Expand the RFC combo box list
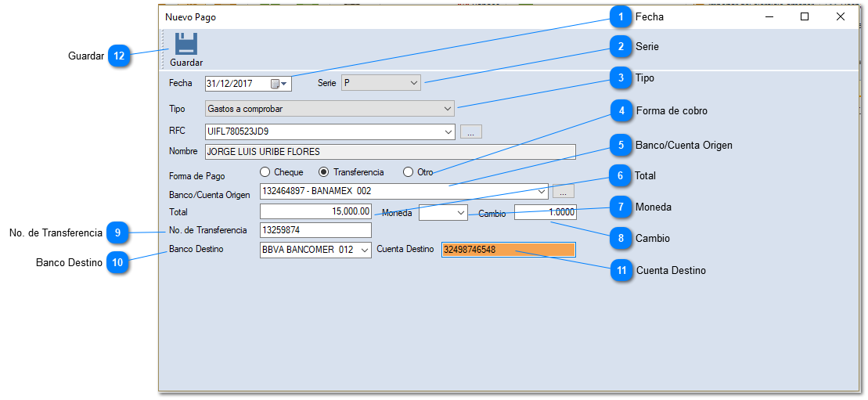 [x=448, y=132]
